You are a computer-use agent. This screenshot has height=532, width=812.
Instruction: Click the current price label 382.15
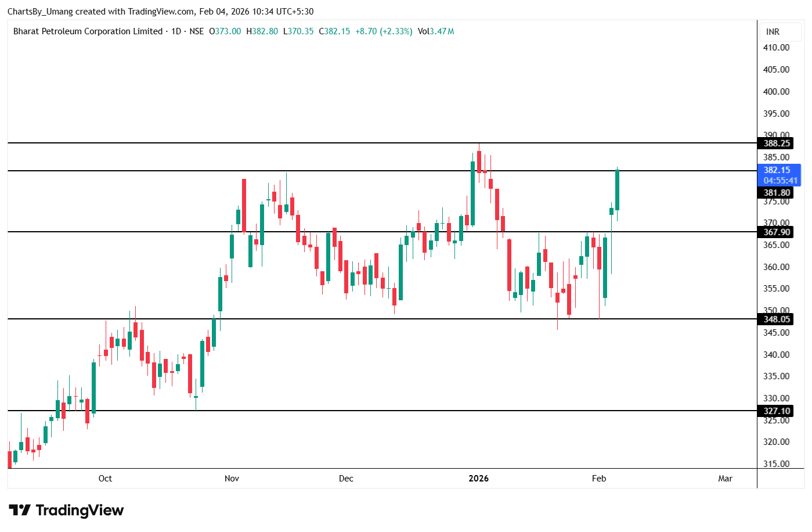point(777,170)
